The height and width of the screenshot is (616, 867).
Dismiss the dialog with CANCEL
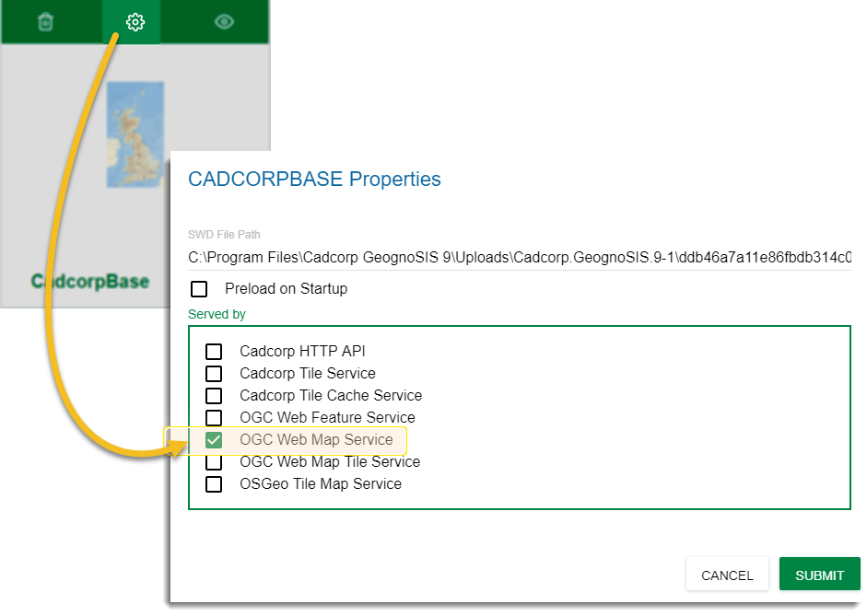point(727,574)
